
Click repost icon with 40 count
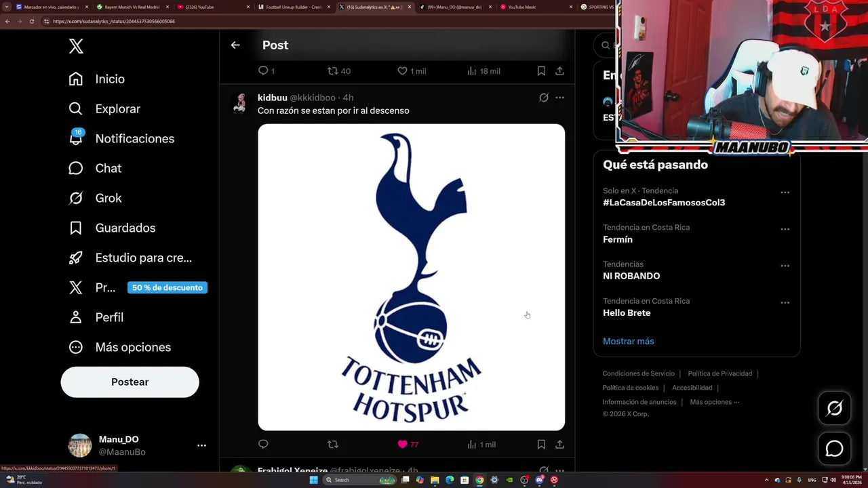click(x=332, y=70)
